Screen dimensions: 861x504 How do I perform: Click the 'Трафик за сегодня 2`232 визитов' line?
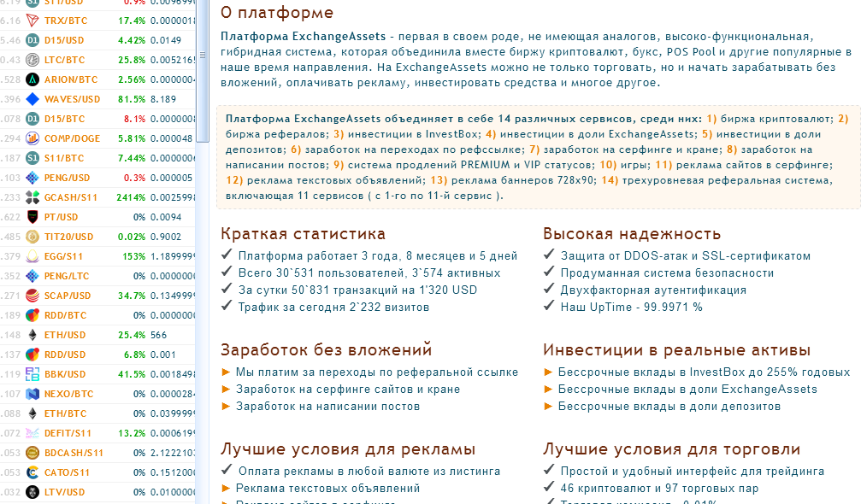coord(333,308)
